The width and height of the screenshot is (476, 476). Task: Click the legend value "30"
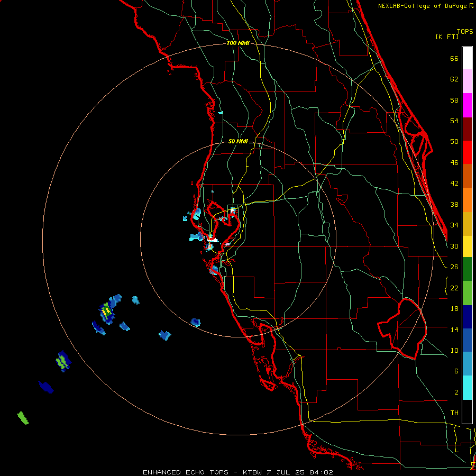click(454, 246)
